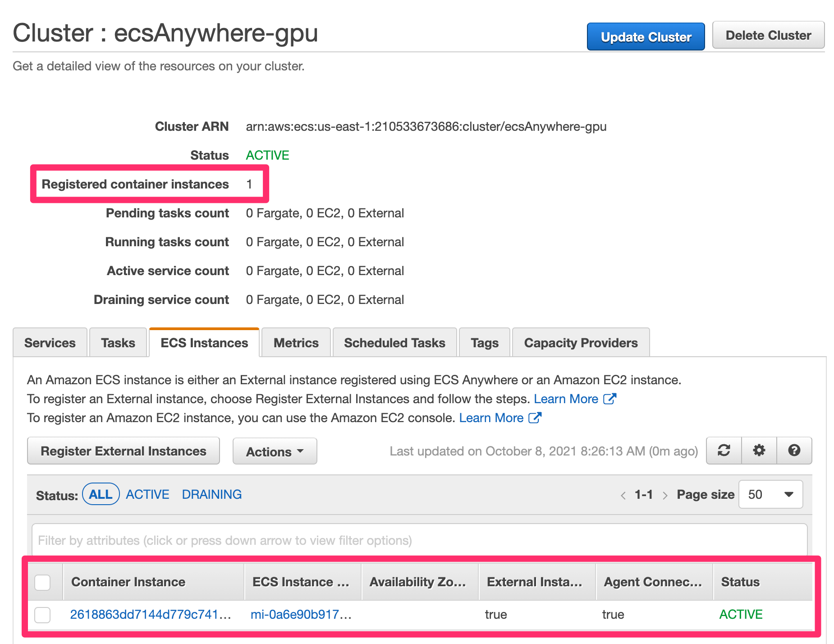The height and width of the screenshot is (644, 834).
Task: Filter instances by ACTIVE status
Action: (147, 494)
